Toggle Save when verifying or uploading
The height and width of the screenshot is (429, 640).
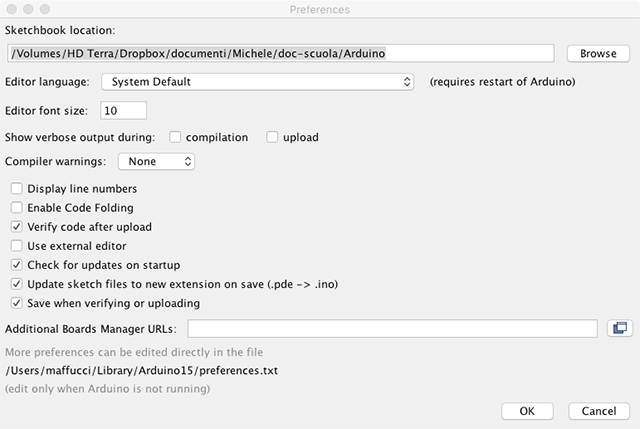tap(16, 303)
